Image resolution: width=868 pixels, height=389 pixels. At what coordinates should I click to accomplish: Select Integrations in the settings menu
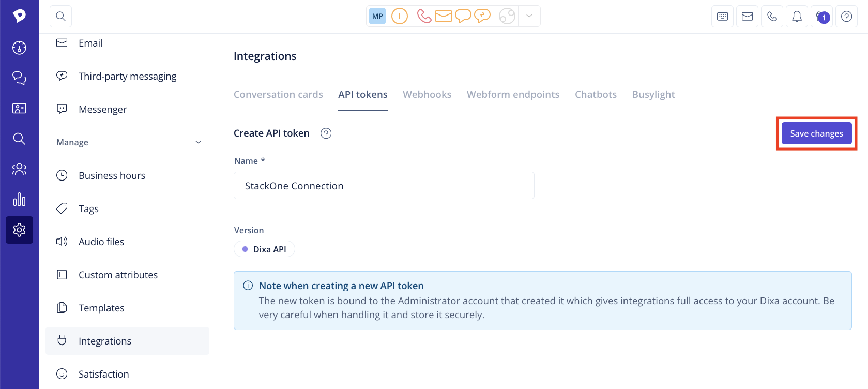(127, 341)
